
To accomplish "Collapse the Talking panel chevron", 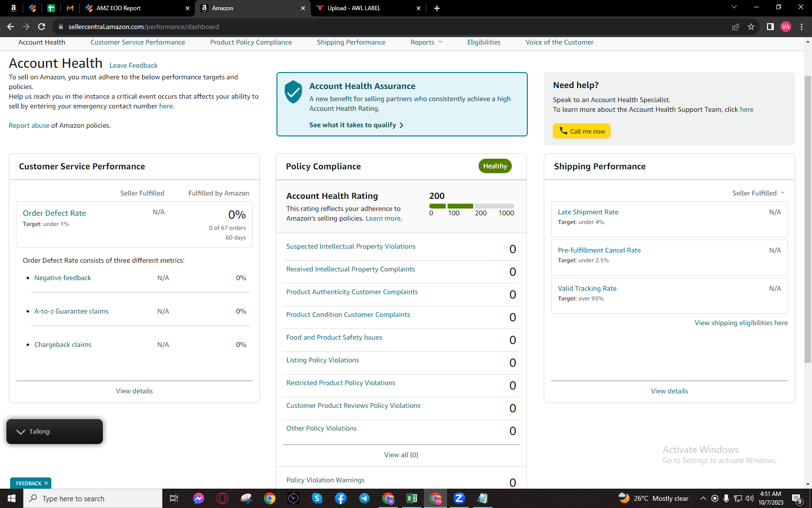I will pos(21,432).
